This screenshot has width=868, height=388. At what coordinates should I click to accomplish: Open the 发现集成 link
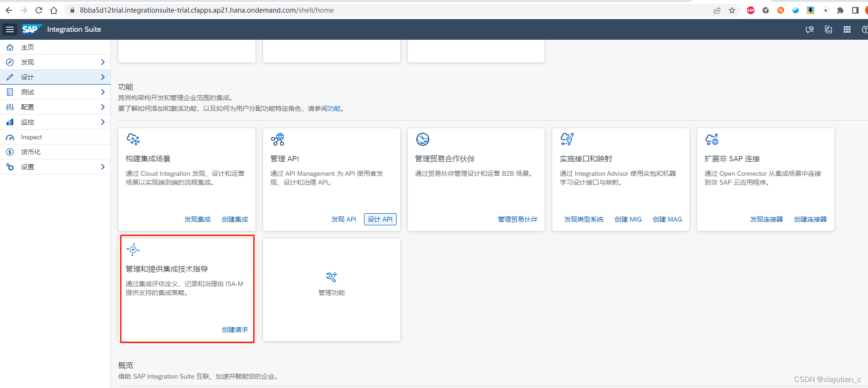pyautogui.click(x=198, y=219)
